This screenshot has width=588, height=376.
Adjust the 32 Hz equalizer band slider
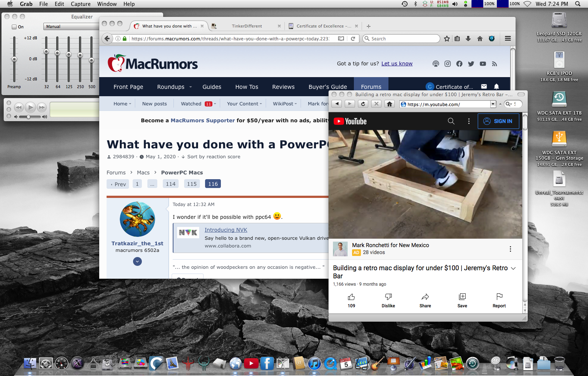point(46,51)
